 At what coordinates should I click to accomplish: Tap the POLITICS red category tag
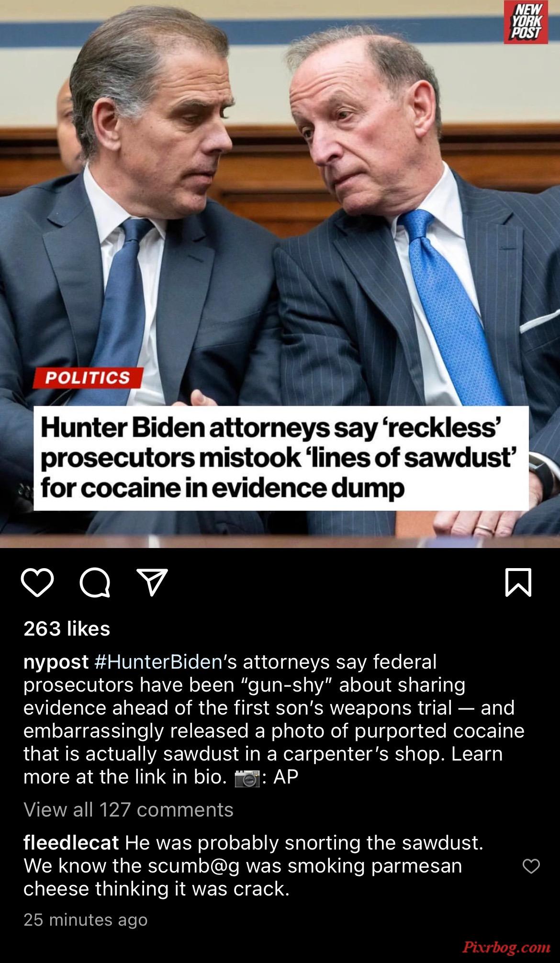pos(88,378)
